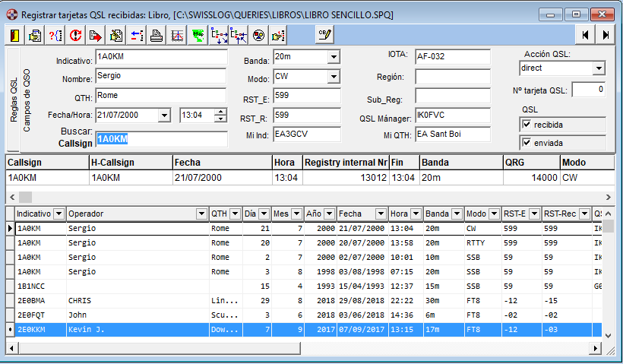Click the refresh query toolbar icon
The image size is (623, 364).
point(75,35)
